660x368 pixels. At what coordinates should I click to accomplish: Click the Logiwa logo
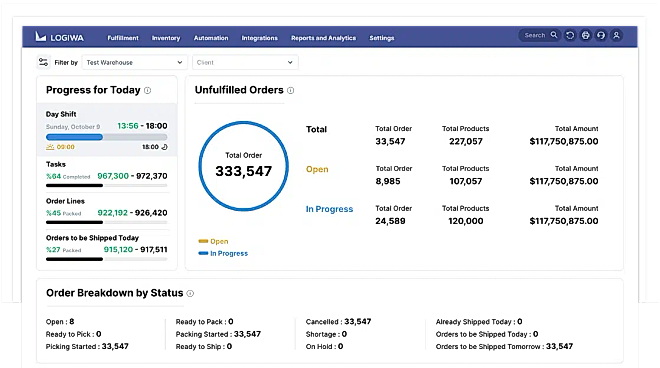coord(59,37)
